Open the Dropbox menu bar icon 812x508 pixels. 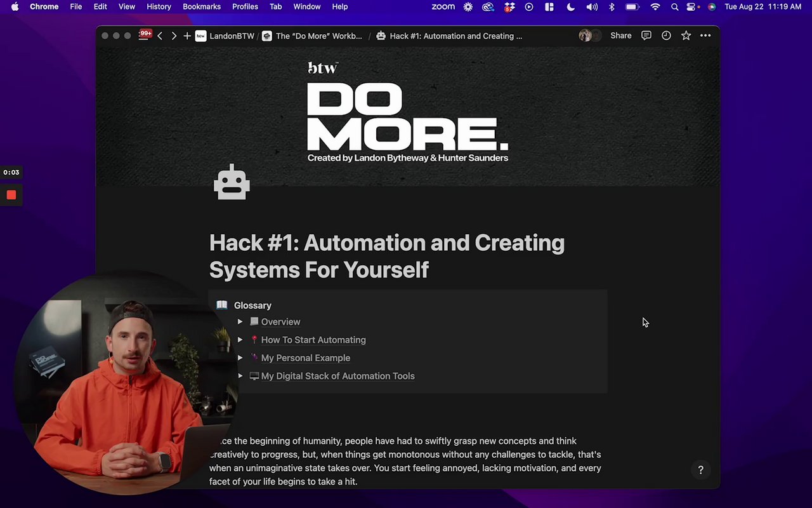pyautogui.click(x=509, y=7)
